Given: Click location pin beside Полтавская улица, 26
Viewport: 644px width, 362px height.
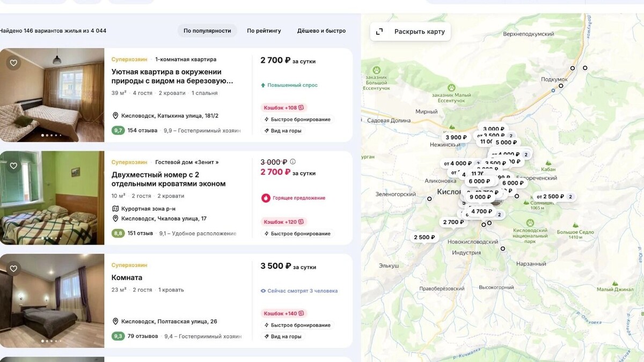Looking at the screenshot, I should tap(115, 322).
